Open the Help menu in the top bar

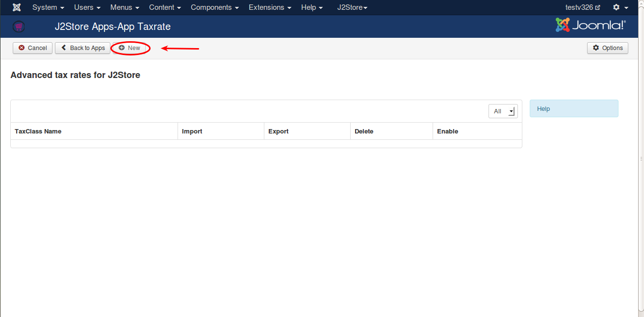point(312,7)
